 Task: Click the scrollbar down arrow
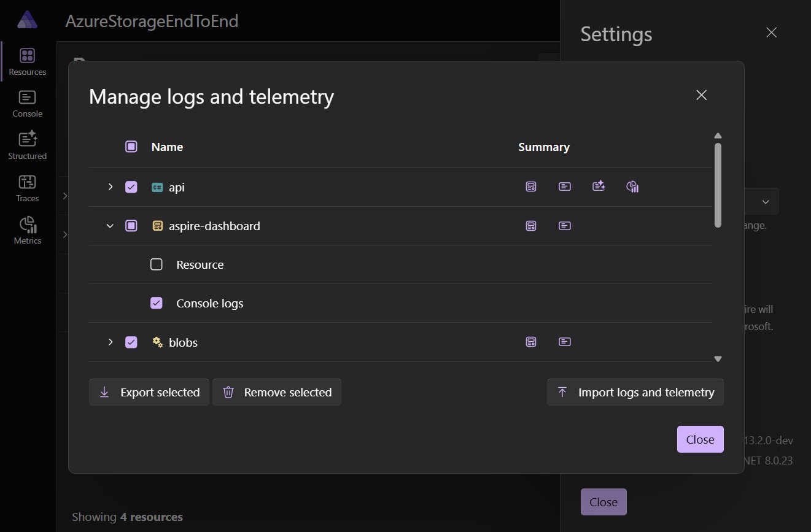[x=718, y=358]
